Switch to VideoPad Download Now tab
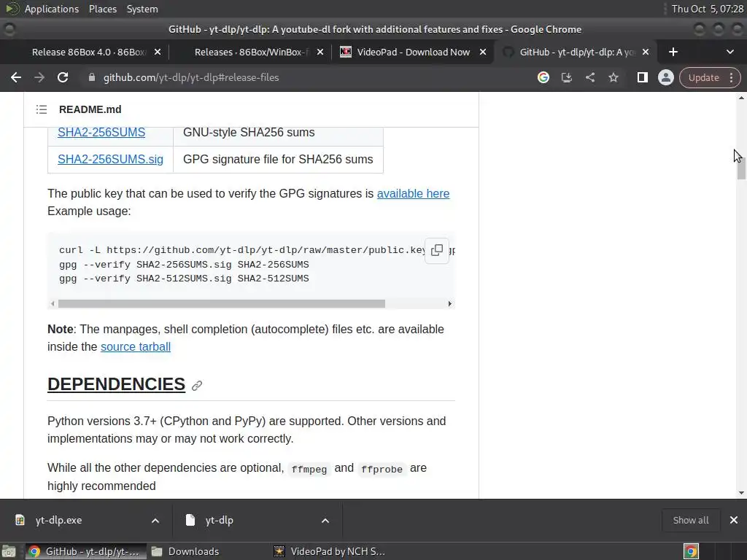This screenshot has width=747, height=560. [x=413, y=52]
